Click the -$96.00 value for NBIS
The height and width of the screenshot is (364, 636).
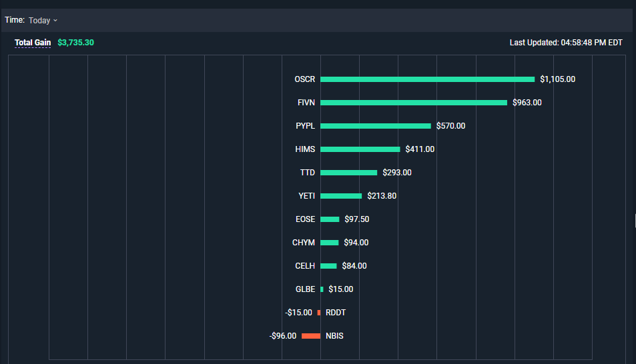pyautogui.click(x=283, y=335)
